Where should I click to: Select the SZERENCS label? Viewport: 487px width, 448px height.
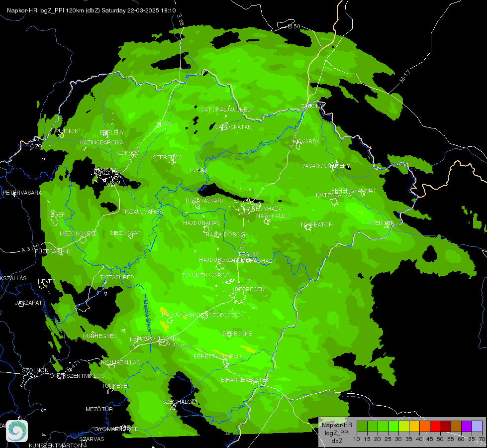point(168,157)
